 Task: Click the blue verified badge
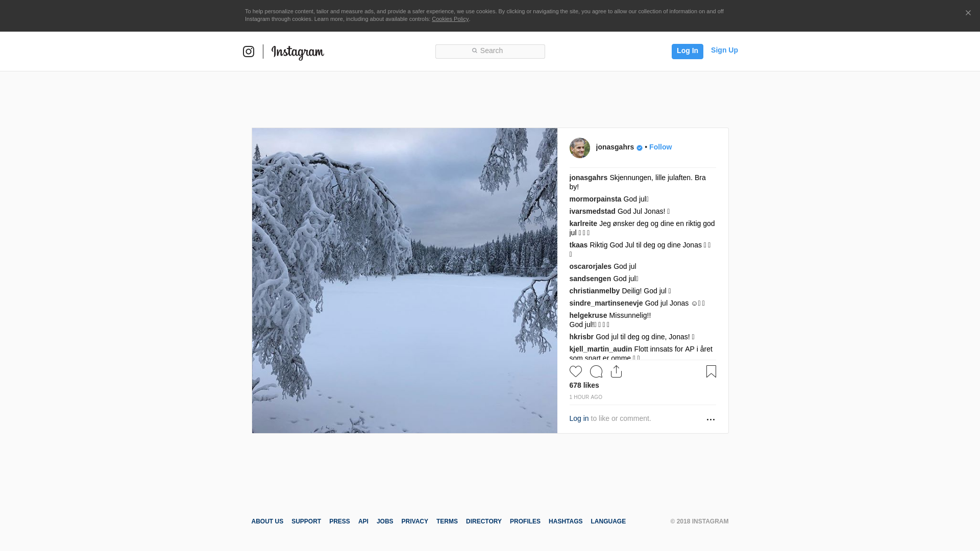640,148
